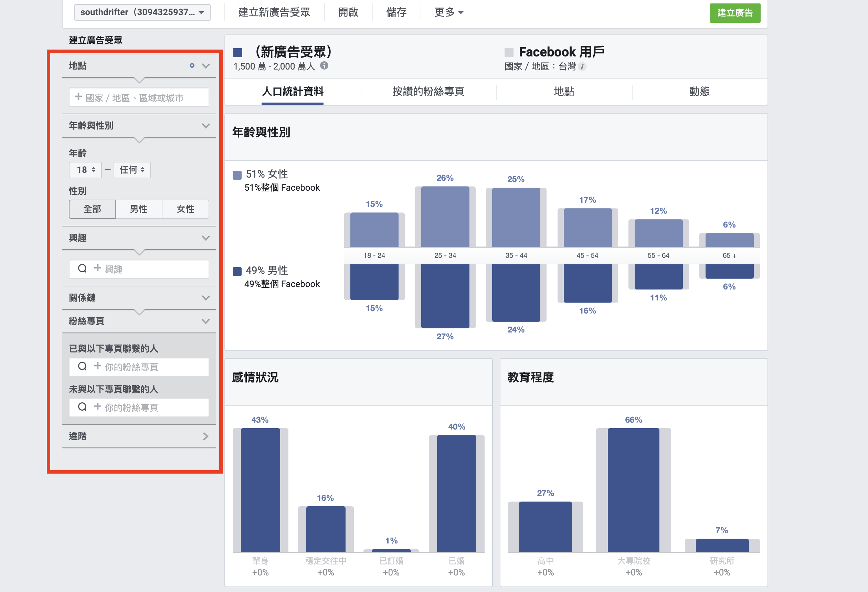This screenshot has width=868, height=592.
Task: Click the plus icon in location field
Action: tap(78, 97)
